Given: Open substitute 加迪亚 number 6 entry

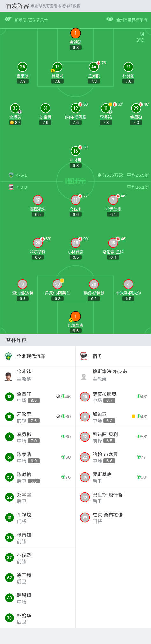Looking at the screenshot, I should click(113, 417).
